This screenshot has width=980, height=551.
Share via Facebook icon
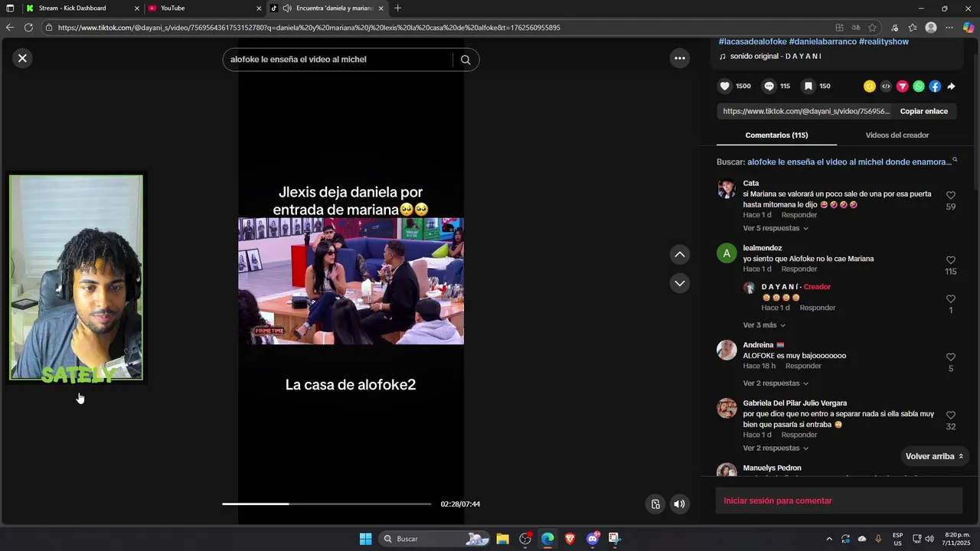pos(935,86)
